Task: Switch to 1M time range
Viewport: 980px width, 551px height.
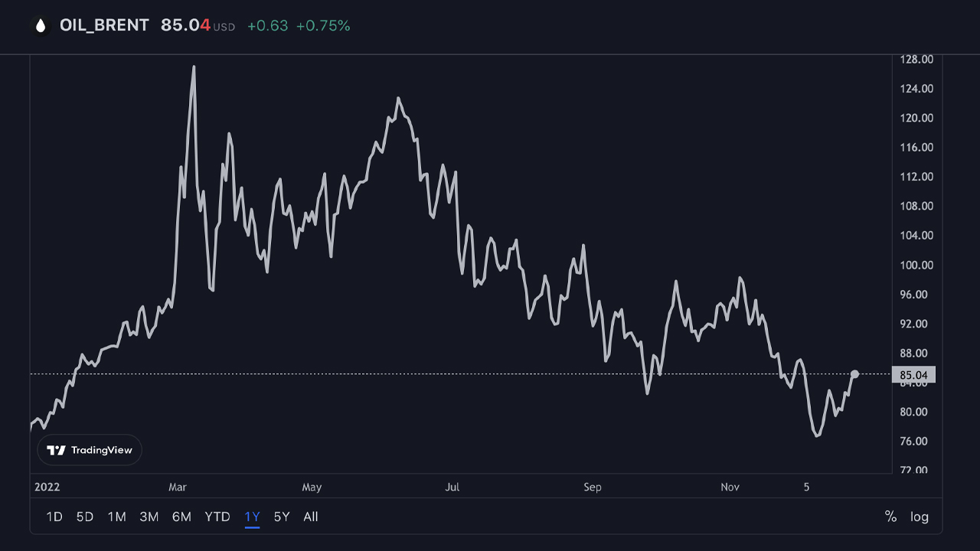Action: [x=116, y=517]
